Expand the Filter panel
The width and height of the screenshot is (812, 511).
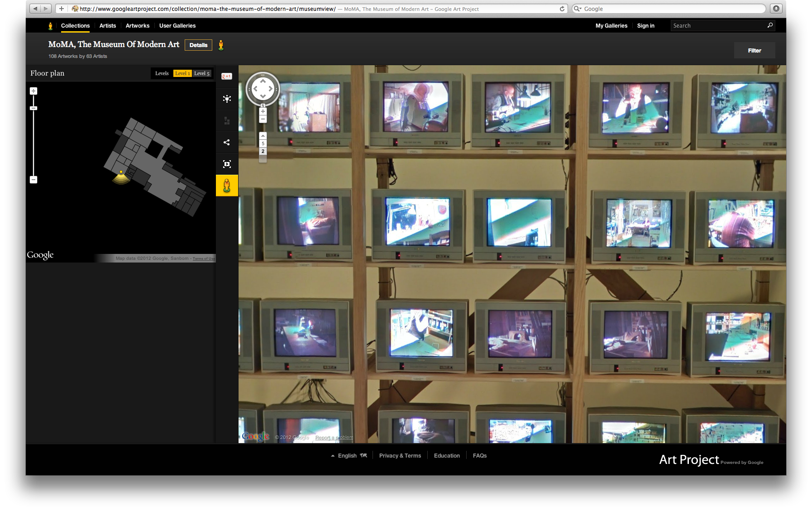754,51
